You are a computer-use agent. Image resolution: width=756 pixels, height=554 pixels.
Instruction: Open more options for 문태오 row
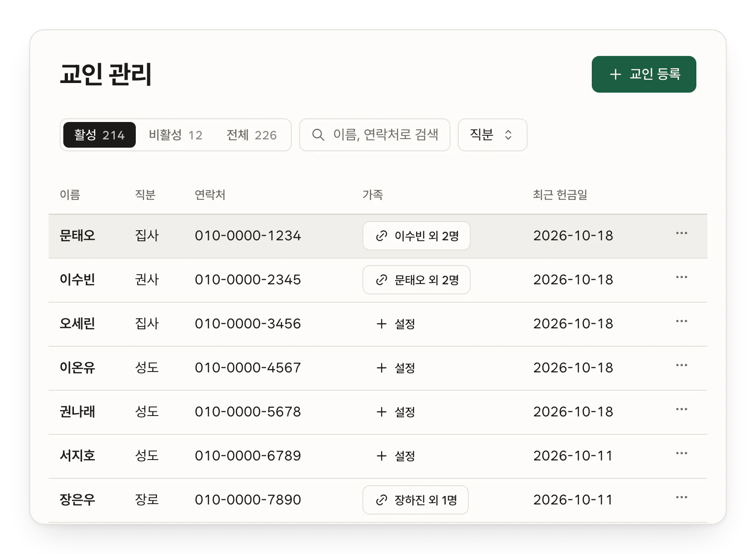pyautogui.click(x=681, y=233)
